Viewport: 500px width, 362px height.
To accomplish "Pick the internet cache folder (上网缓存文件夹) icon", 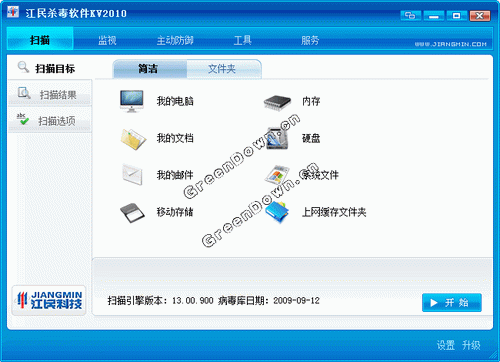I will click(277, 212).
